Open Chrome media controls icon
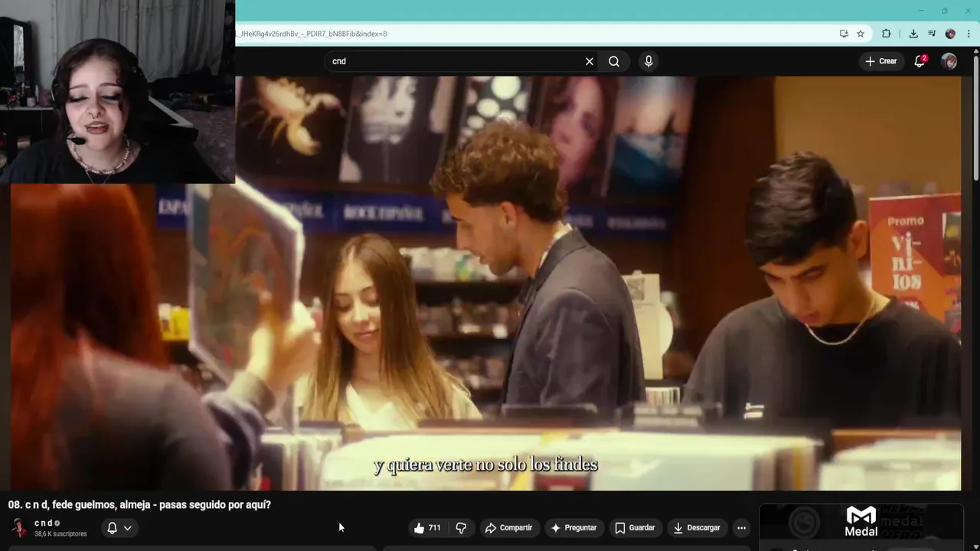The width and height of the screenshot is (980, 551). click(932, 34)
